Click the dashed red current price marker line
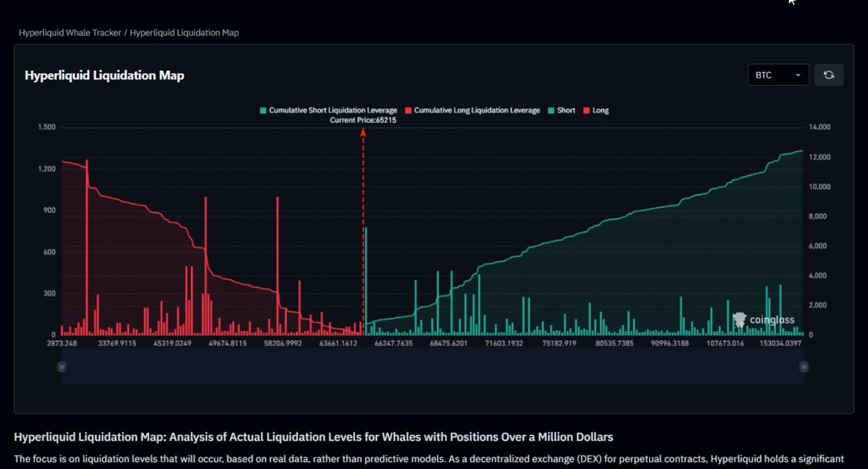The image size is (868, 469). pyautogui.click(x=363, y=230)
